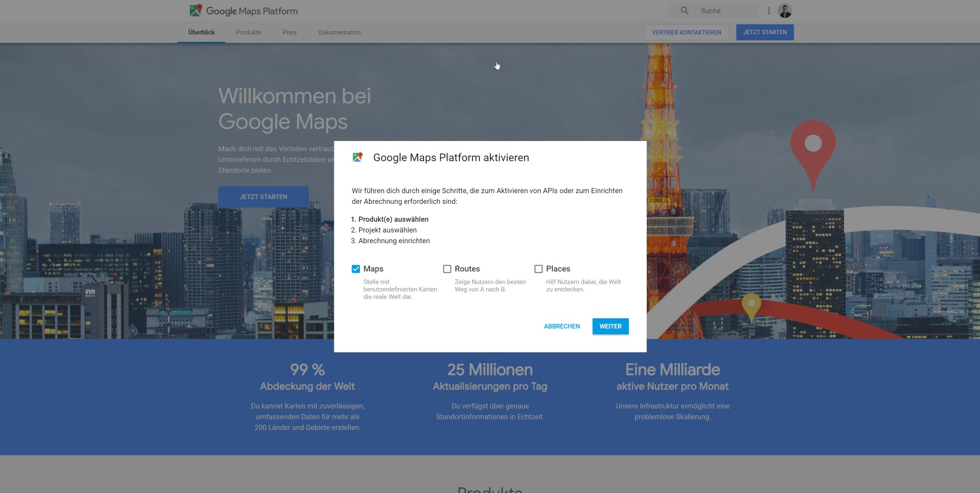Click the Places label text
This screenshot has width=980, height=493.
pyautogui.click(x=558, y=269)
